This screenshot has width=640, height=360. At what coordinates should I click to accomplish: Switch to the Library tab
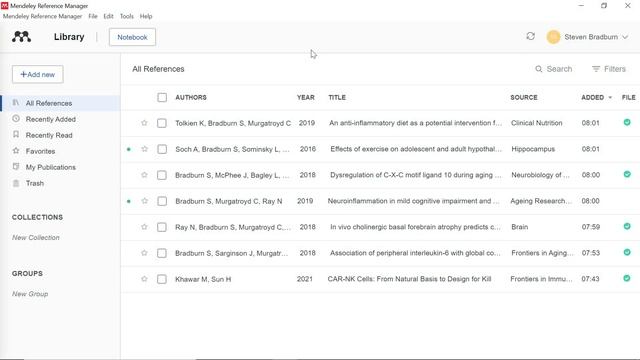(69, 37)
